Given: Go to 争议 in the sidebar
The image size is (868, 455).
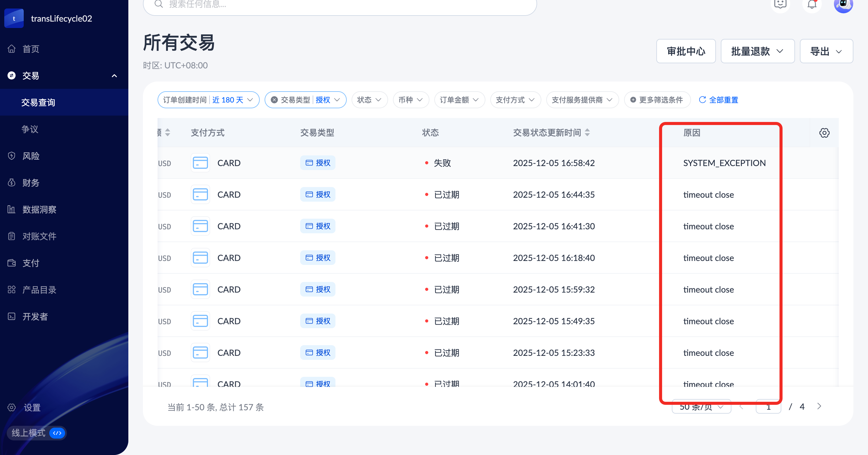Looking at the screenshot, I should (x=30, y=129).
